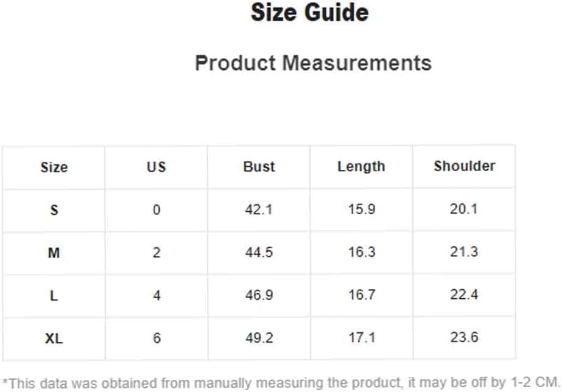Click the Size Guide heading
The height and width of the screenshot is (392, 562).
310,13
